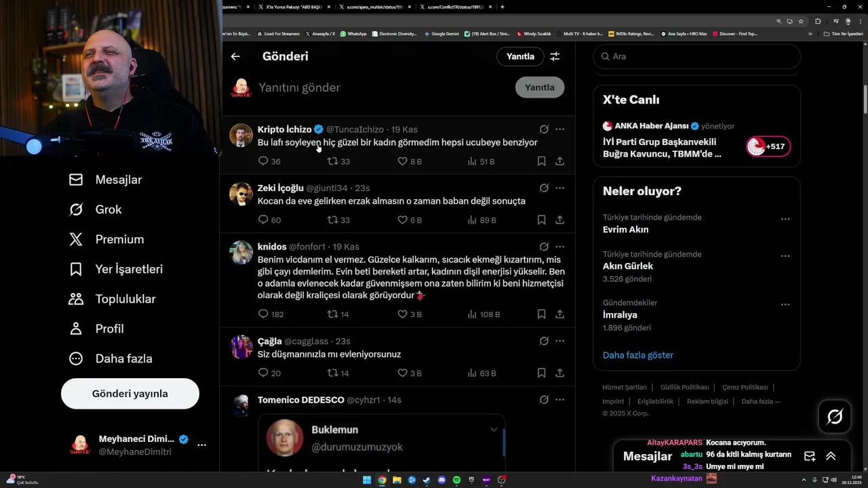Open Gizlilik Politikası footer link
Image resolution: width=868 pixels, height=488 pixels.
(x=684, y=388)
